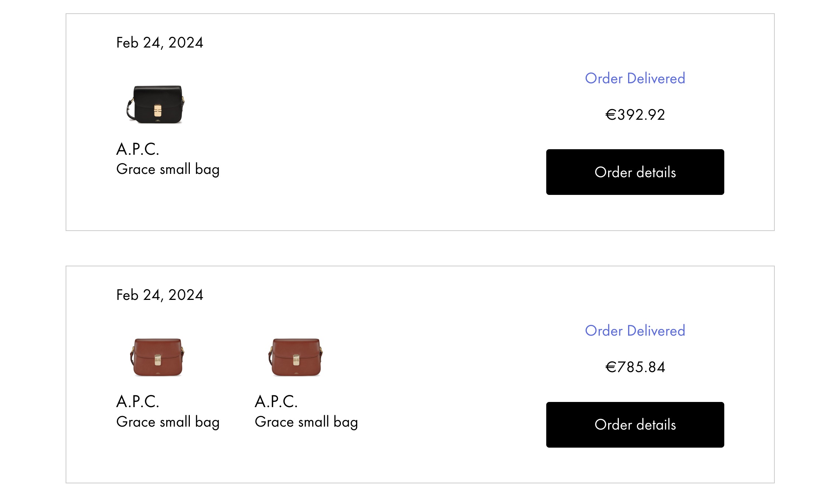Image resolution: width=819 pixels, height=504 pixels.
Task: Select Grace small bag under left brown bag
Action: [168, 422]
